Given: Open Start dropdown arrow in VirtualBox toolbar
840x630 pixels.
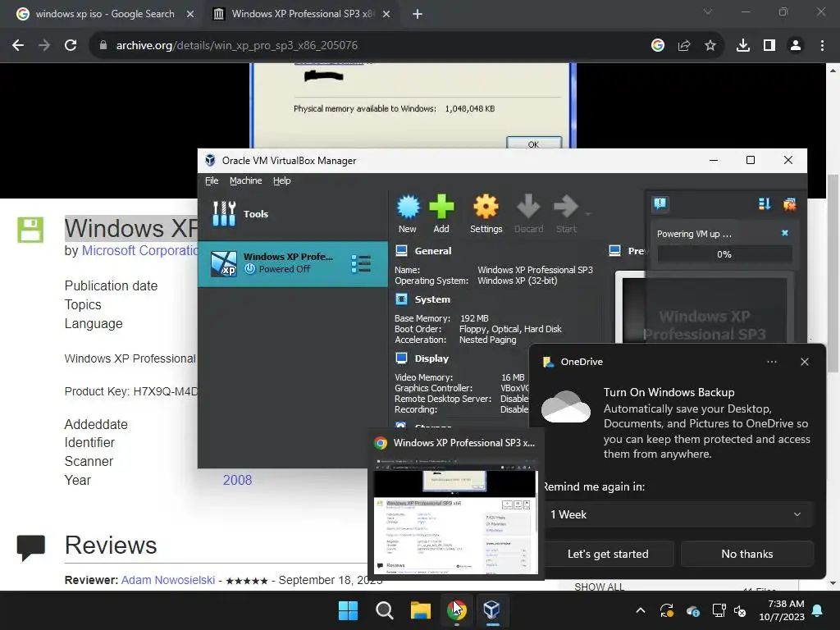Looking at the screenshot, I should (x=587, y=214).
